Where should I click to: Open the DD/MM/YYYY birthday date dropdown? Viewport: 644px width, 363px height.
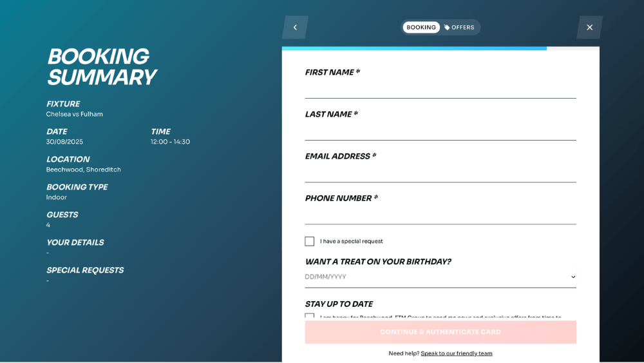pyautogui.click(x=440, y=277)
